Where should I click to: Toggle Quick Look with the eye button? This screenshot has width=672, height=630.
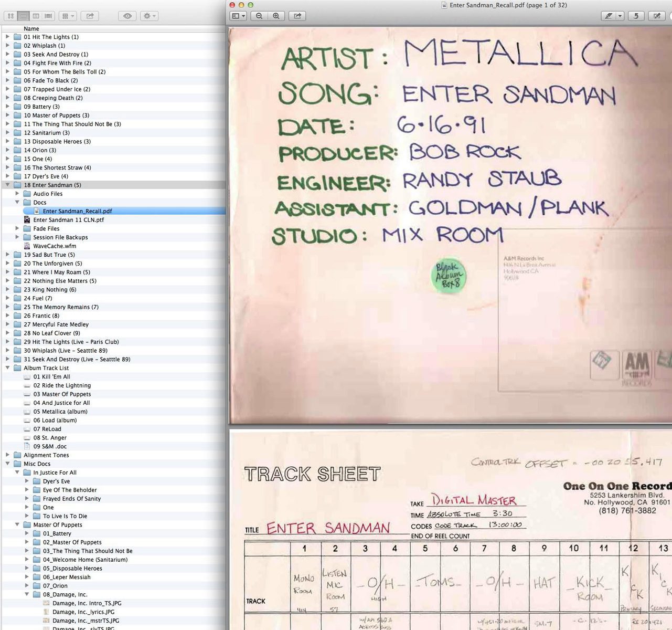coord(127,16)
